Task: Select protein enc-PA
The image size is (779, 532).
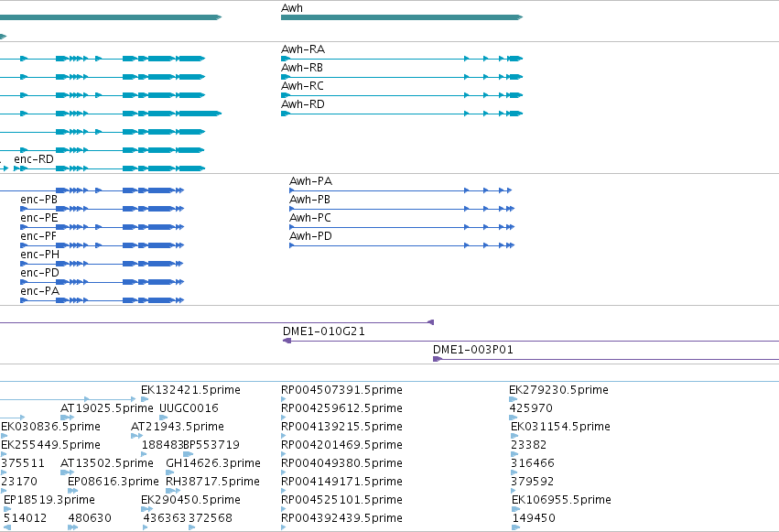Action: point(103,300)
